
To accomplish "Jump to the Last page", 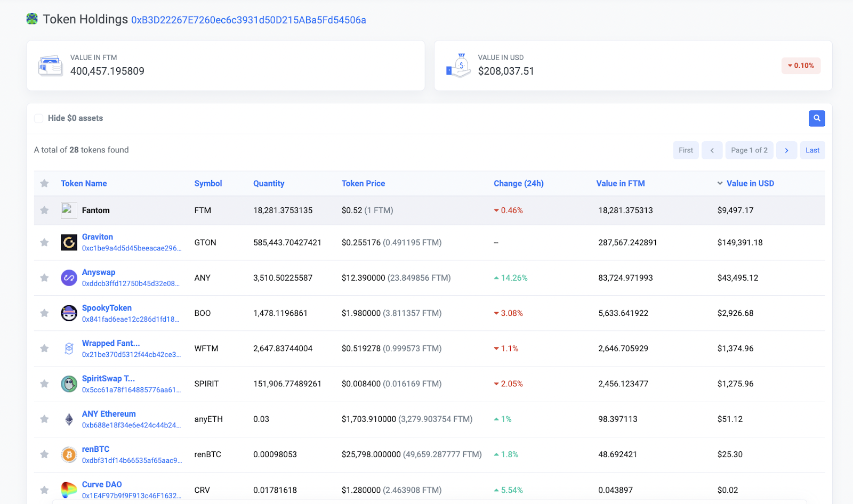I will [x=812, y=150].
